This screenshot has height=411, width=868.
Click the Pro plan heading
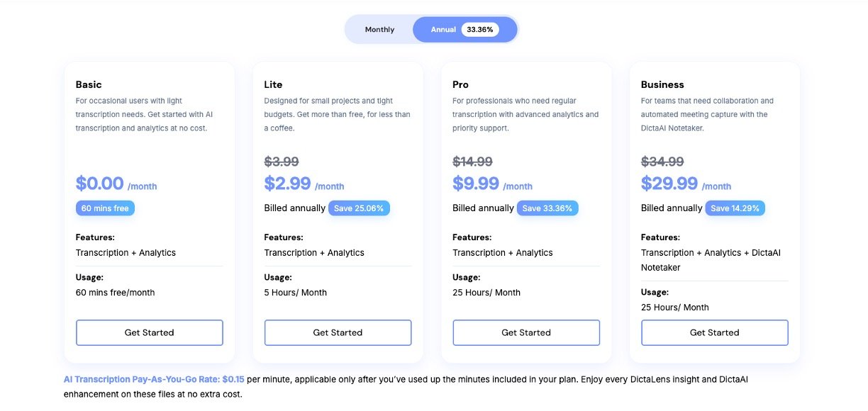460,84
